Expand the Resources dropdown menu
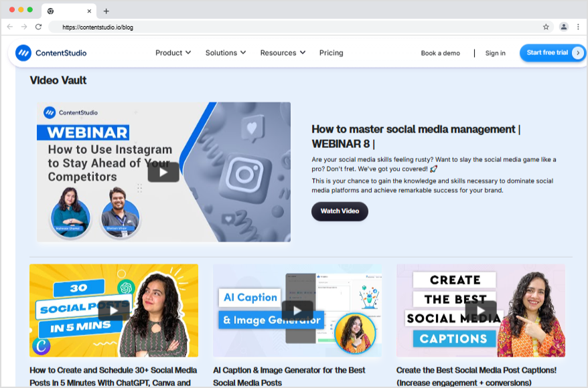 coord(283,53)
